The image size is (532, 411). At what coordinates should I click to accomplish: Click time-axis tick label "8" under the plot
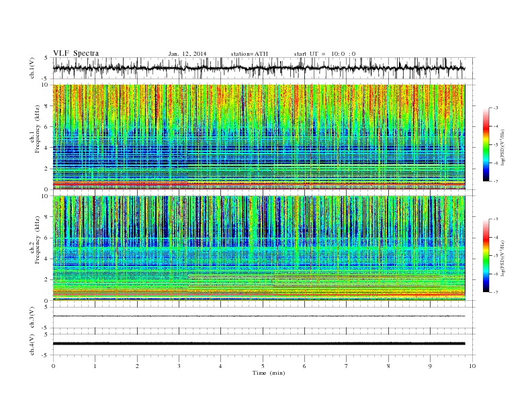[388, 366]
